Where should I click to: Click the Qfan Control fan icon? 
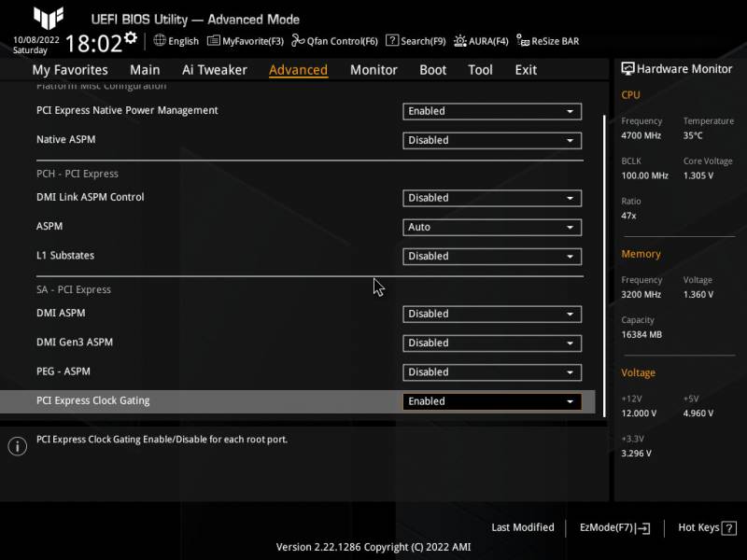point(298,40)
